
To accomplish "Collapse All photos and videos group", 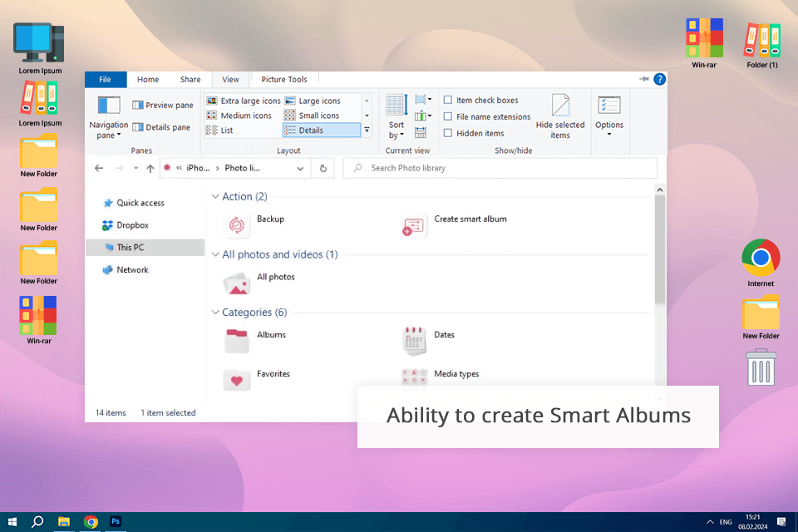I will pyautogui.click(x=215, y=254).
